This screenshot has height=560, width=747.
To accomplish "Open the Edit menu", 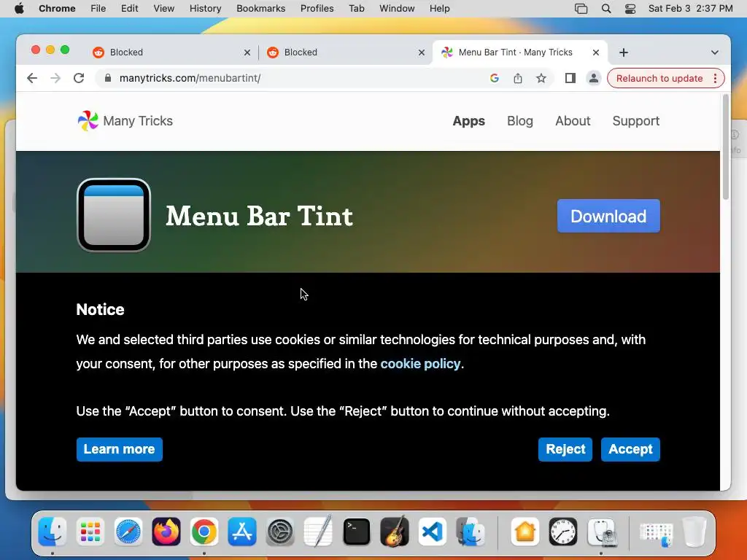I will point(129,9).
